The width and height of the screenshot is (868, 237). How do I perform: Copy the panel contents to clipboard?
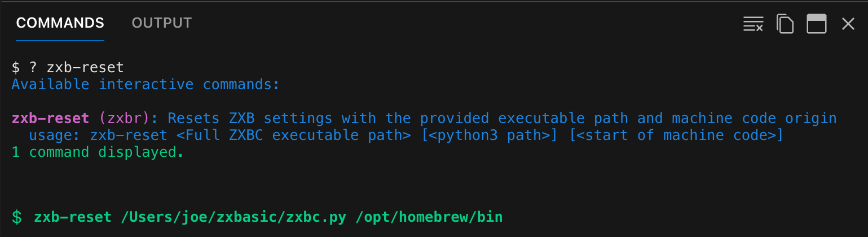785,24
